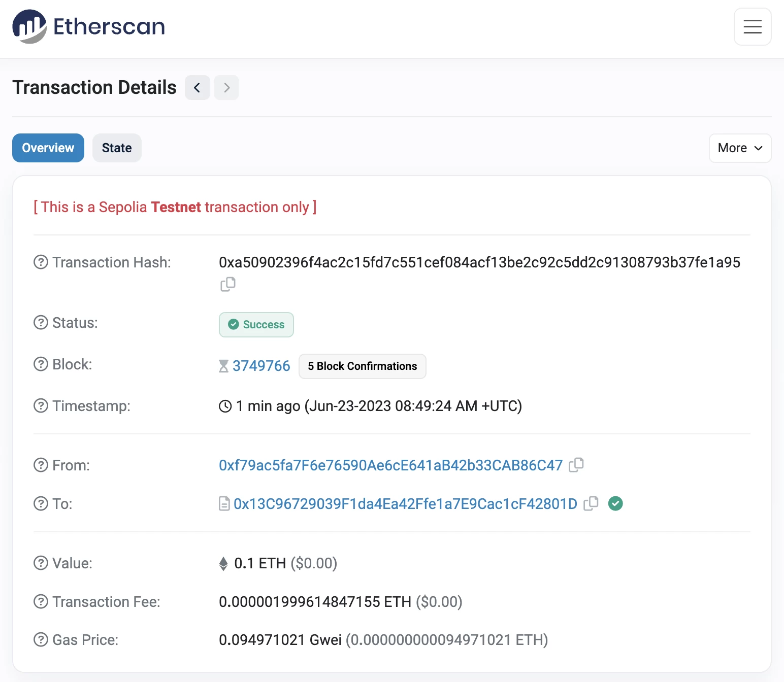The image size is (784, 682).
Task: Click the Success status badge
Action: (x=256, y=325)
